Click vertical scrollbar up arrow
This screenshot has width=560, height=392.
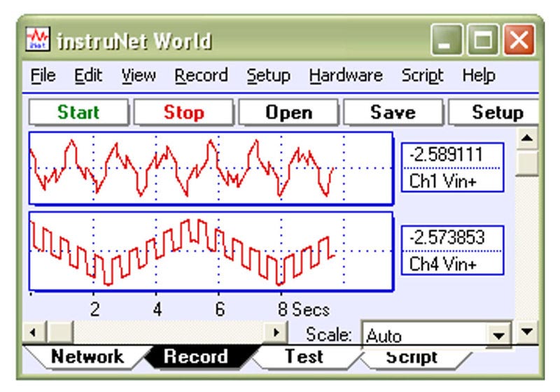tap(527, 138)
